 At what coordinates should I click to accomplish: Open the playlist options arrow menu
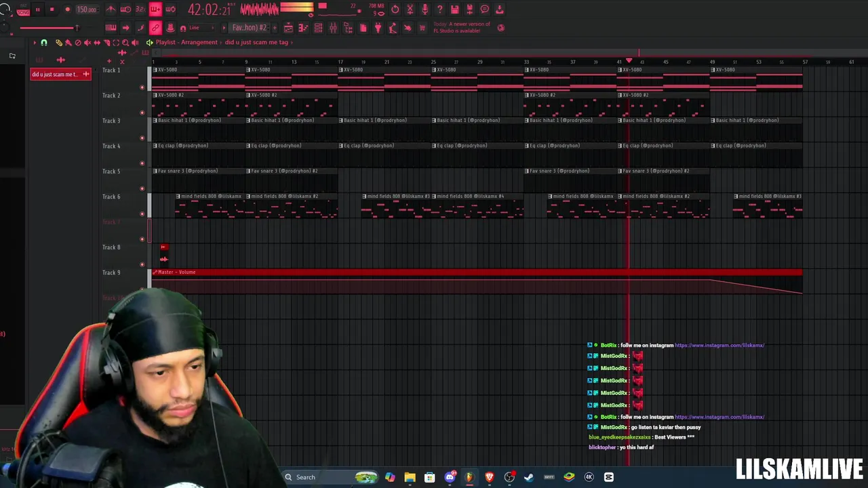pyautogui.click(x=35, y=42)
